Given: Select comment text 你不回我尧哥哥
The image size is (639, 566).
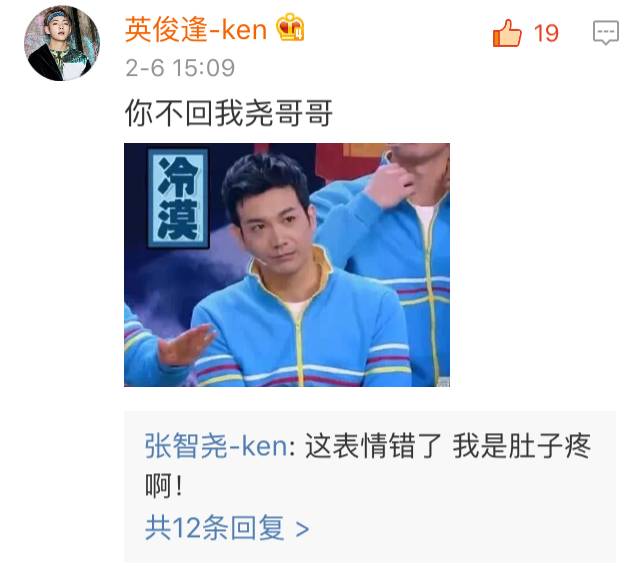Looking at the screenshot, I should (x=229, y=113).
